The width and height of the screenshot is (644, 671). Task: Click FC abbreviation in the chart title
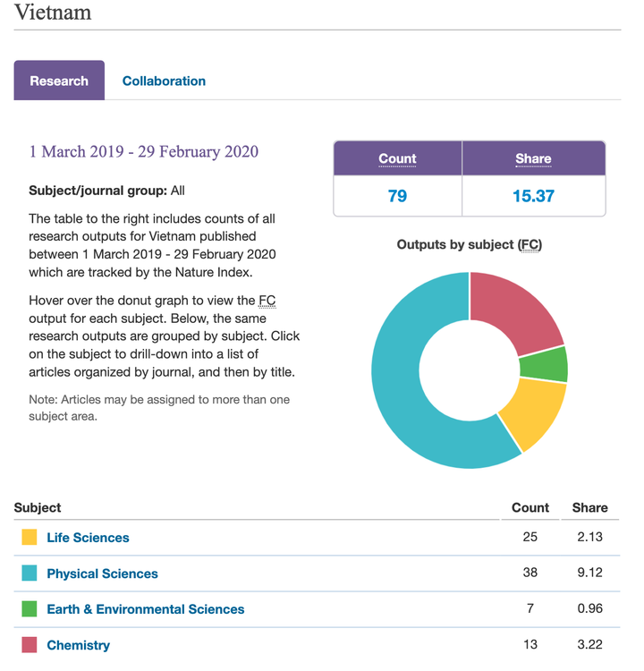point(530,244)
